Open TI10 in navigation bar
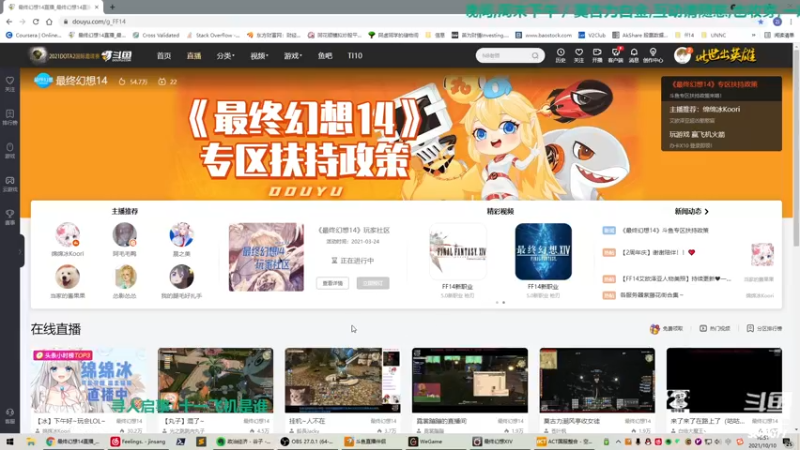 click(x=355, y=56)
